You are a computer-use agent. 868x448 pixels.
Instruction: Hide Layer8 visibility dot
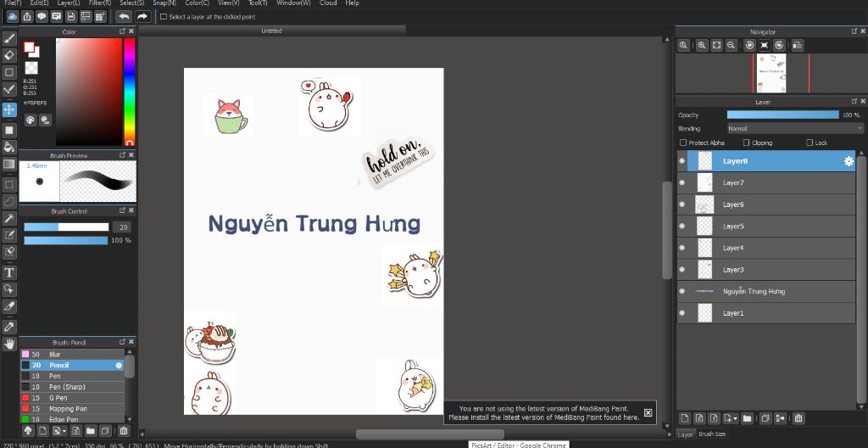(x=682, y=161)
